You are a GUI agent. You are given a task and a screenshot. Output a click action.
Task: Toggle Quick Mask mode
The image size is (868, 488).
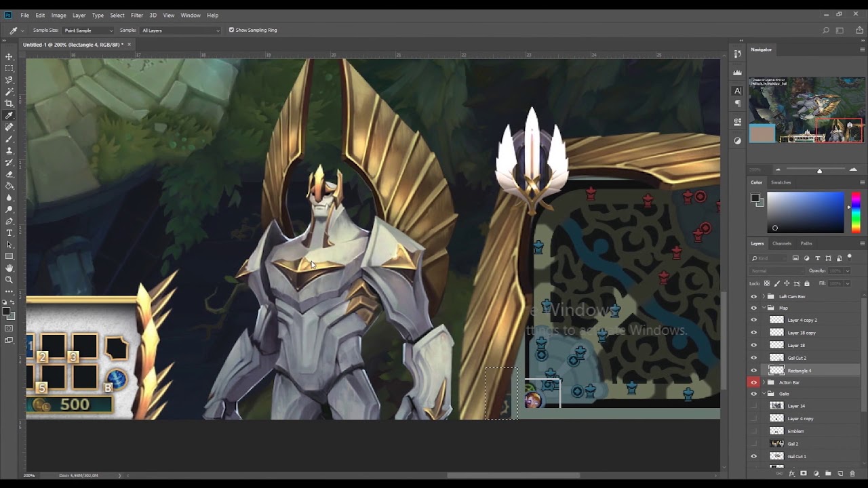9,329
